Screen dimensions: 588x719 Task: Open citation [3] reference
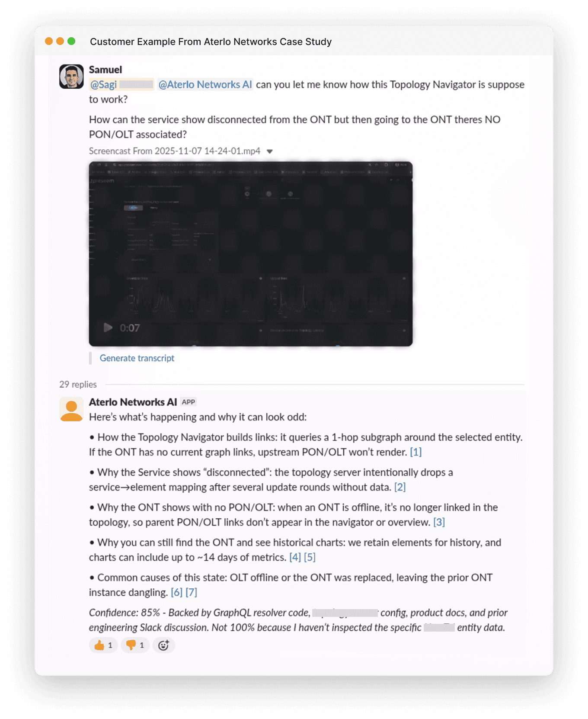439,522
